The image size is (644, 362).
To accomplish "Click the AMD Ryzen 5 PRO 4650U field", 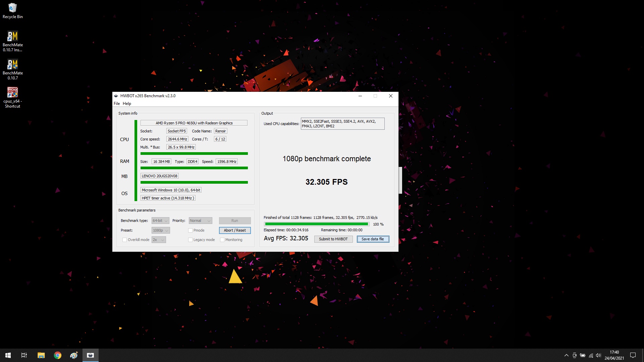I will click(x=194, y=123).
